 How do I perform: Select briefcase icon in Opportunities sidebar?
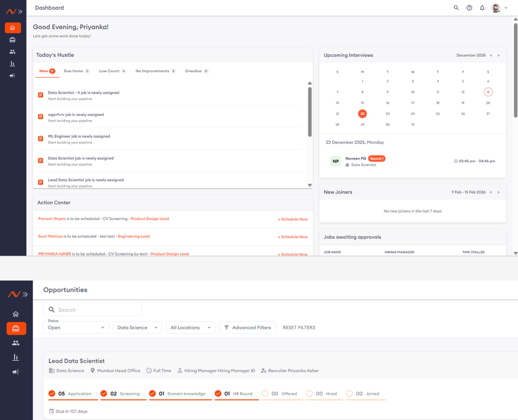(16, 328)
